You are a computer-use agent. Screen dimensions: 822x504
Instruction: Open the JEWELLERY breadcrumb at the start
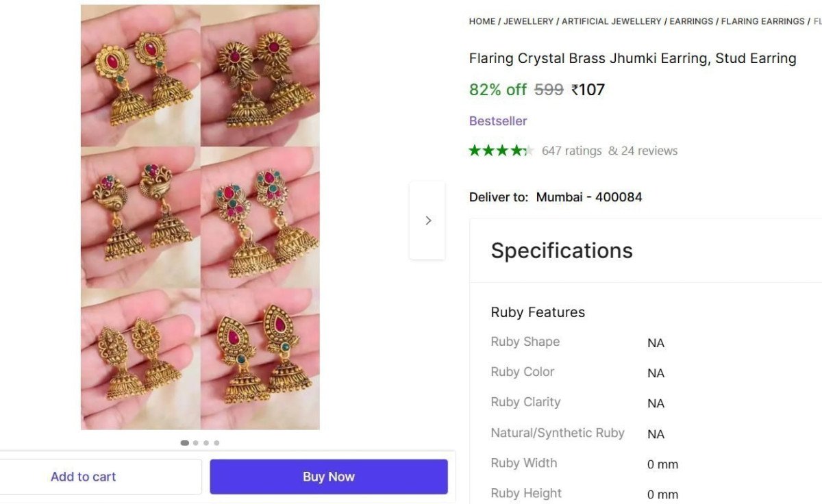point(528,21)
